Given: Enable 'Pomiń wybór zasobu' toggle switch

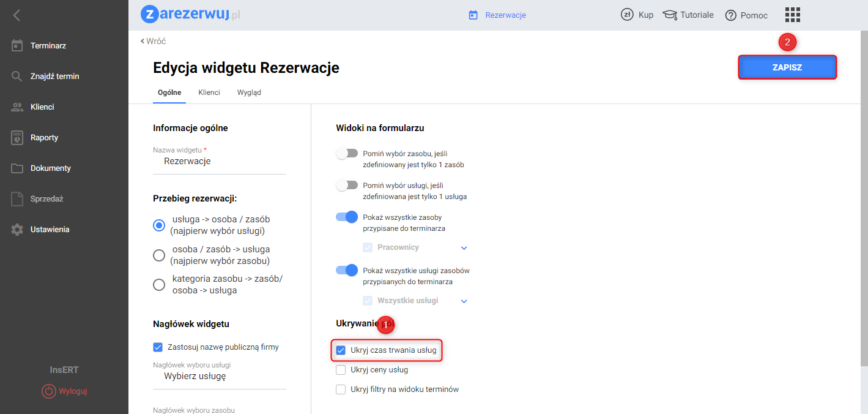Looking at the screenshot, I should 346,154.
